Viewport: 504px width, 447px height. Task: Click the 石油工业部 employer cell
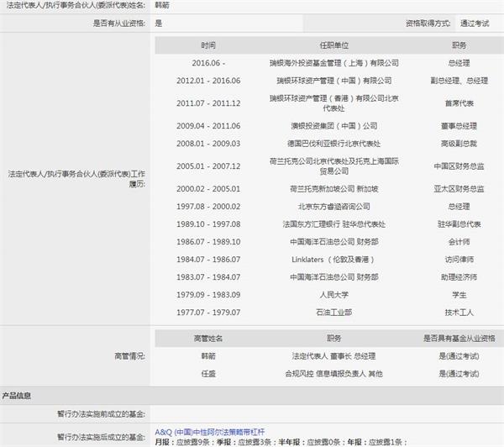(x=333, y=312)
